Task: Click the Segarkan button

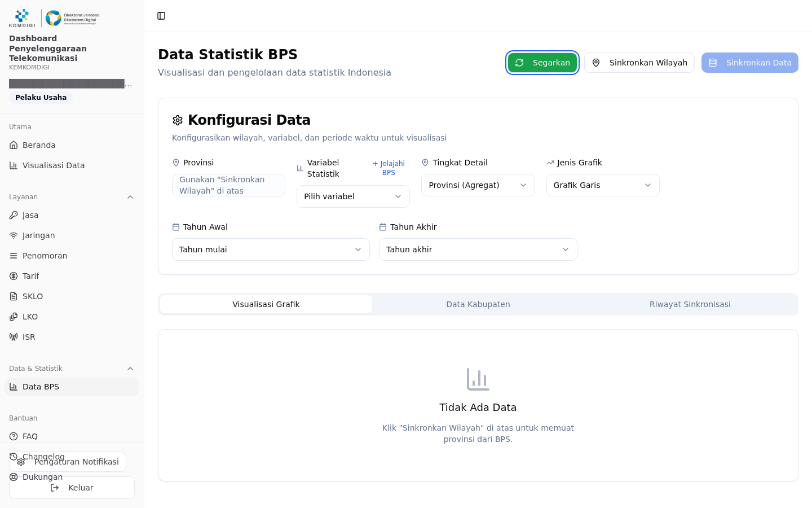Action: [542, 63]
